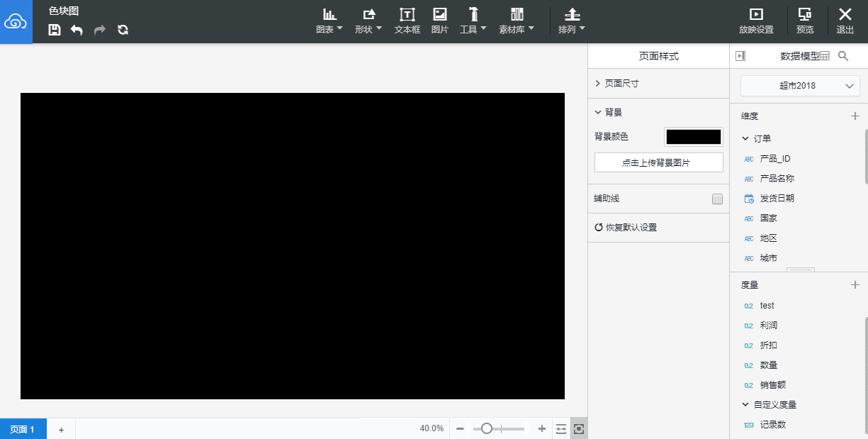Click 点击上传背景图片 button
This screenshot has height=439, width=868.
(x=658, y=162)
